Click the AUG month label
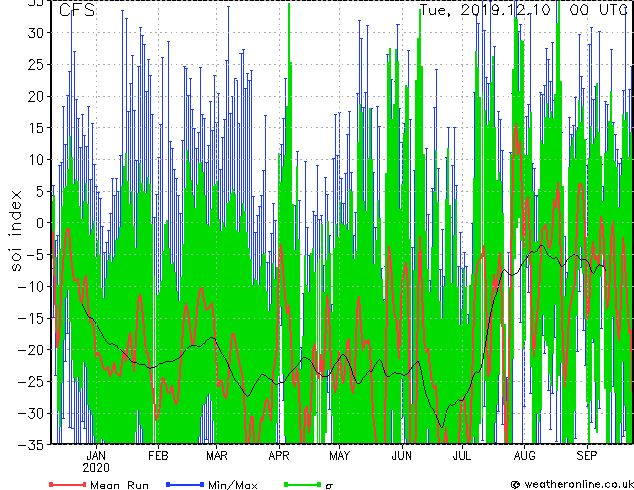 tap(524, 456)
